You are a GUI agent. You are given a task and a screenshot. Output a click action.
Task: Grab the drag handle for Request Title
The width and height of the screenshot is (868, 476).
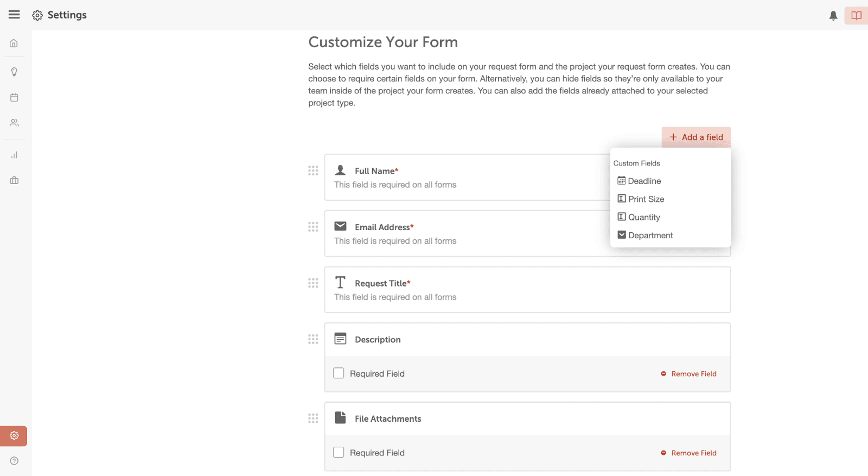point(313,283)
